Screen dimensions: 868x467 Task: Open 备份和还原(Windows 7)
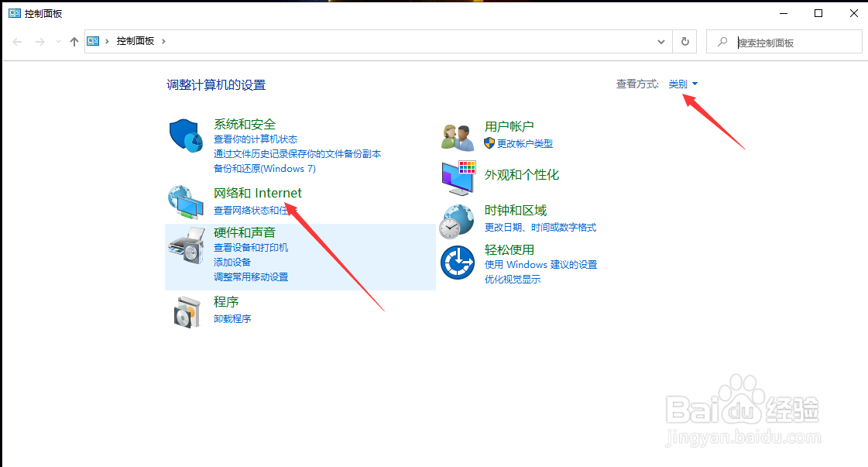[265, 168]
